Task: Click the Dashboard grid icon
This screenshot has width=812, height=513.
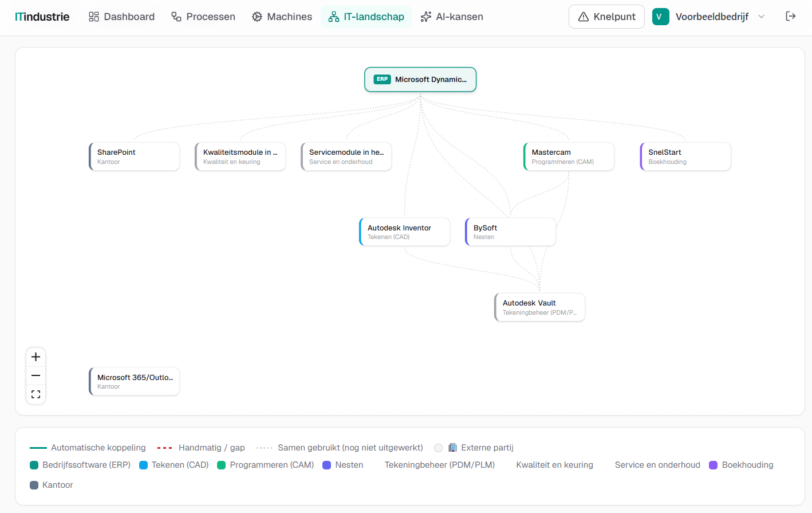Action: [94, 17]
